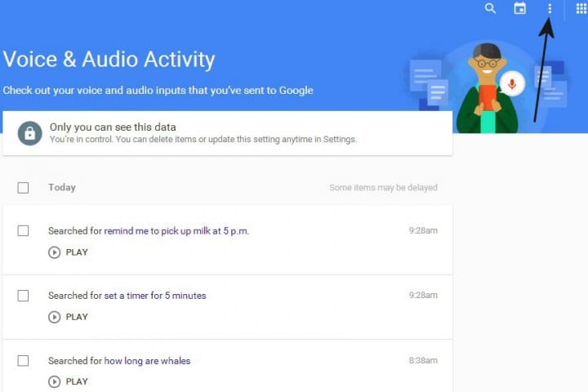Open "how long are whales" search link
The width and height of the screenshot is (588, 392).
tap(147, 360)
